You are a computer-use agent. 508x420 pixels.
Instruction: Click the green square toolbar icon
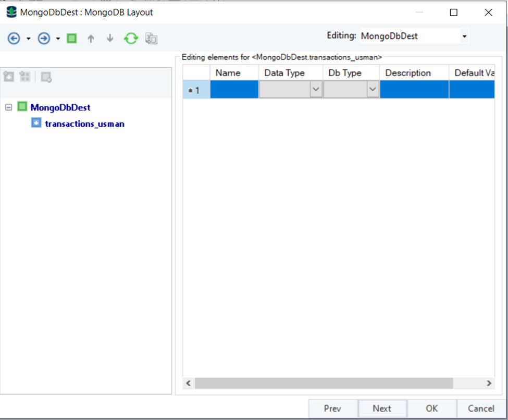(72, 39)
